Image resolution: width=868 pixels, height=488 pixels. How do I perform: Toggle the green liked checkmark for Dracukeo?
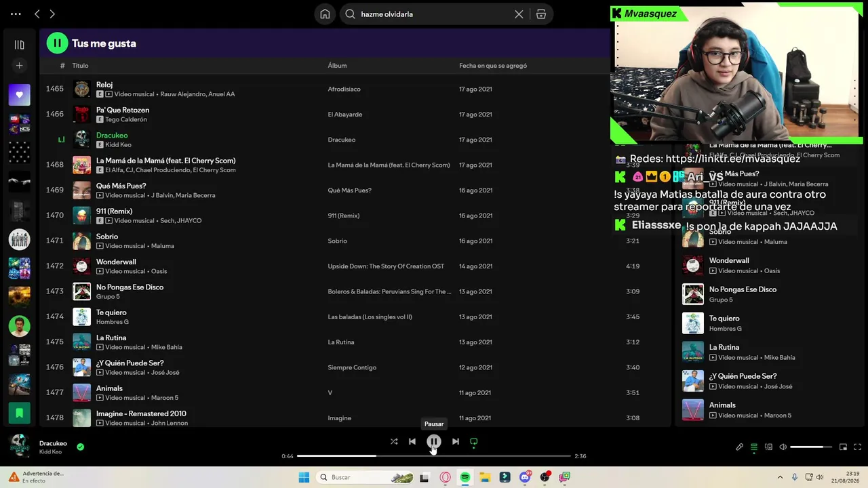(81, 447)
